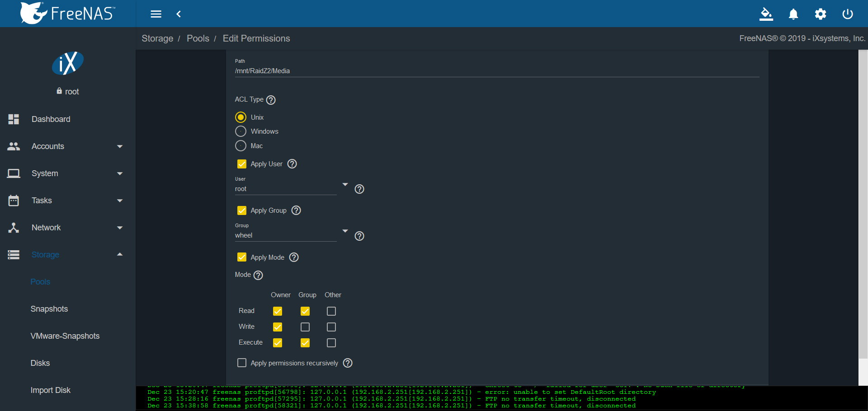This screenshot has height=411, width=868.
Task: Toggle Group Execute permission
Action: tap(305, 343)
